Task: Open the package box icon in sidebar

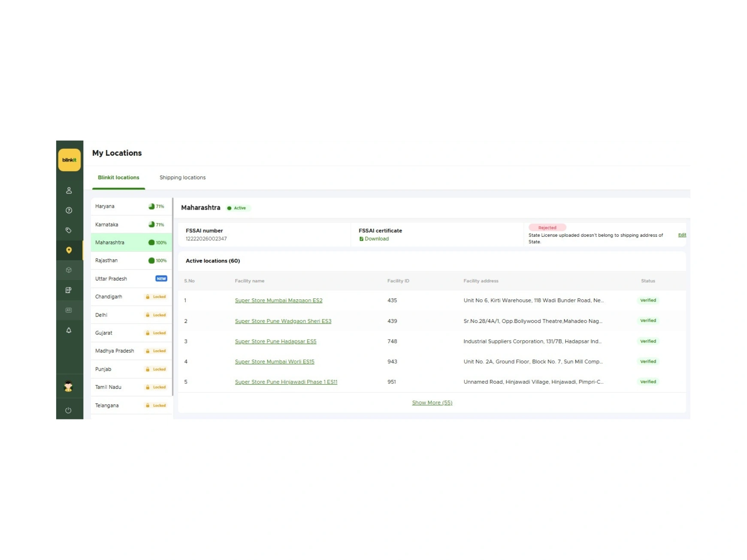Action: [x=69, y=270]
